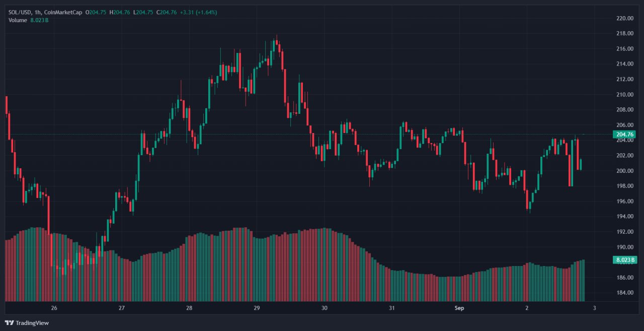Click the Sep date on time axis

(459, 307)
